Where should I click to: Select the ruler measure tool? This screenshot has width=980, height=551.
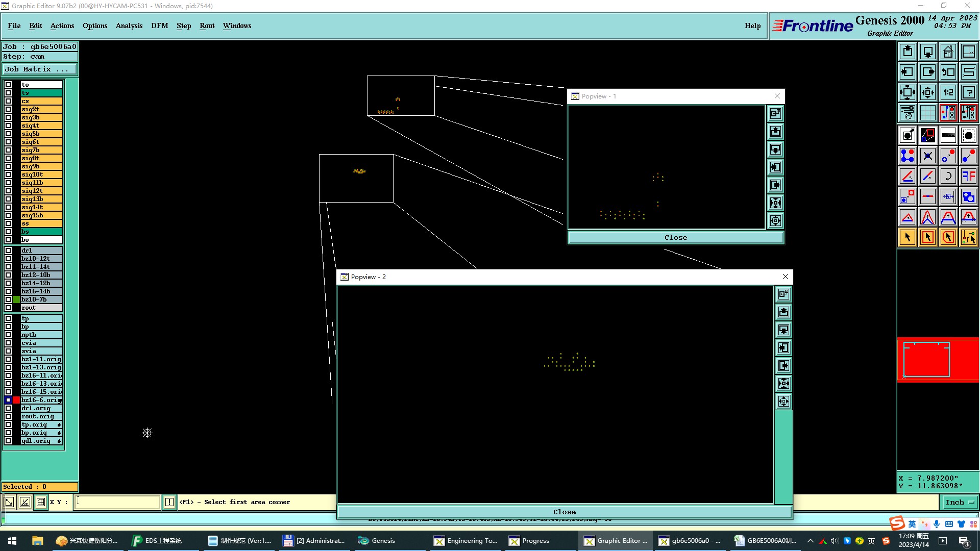[948, 135]
